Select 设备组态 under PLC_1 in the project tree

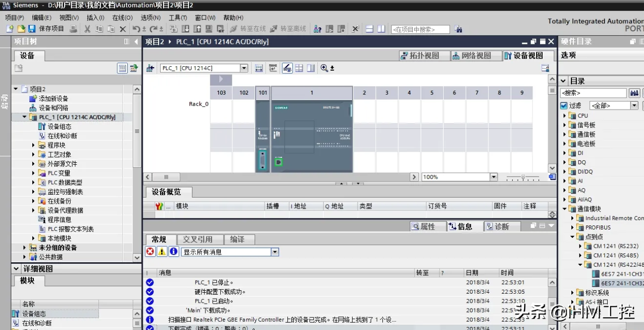click(59, 126)
